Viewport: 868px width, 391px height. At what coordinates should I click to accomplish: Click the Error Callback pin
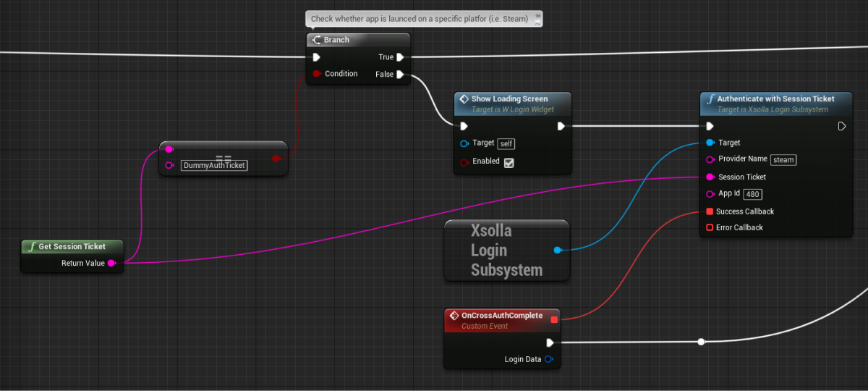[x=710, y=227]
